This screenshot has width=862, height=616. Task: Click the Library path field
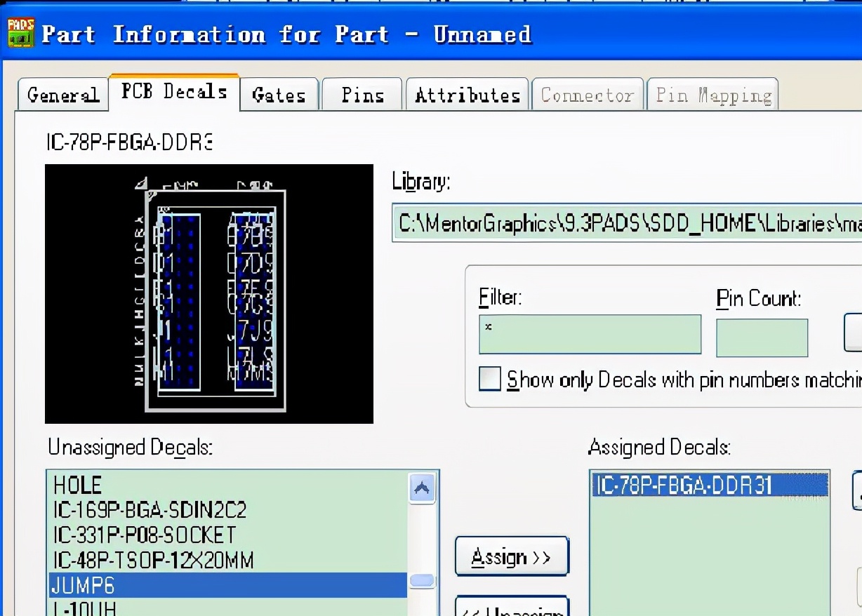click(x=627, y=223)
